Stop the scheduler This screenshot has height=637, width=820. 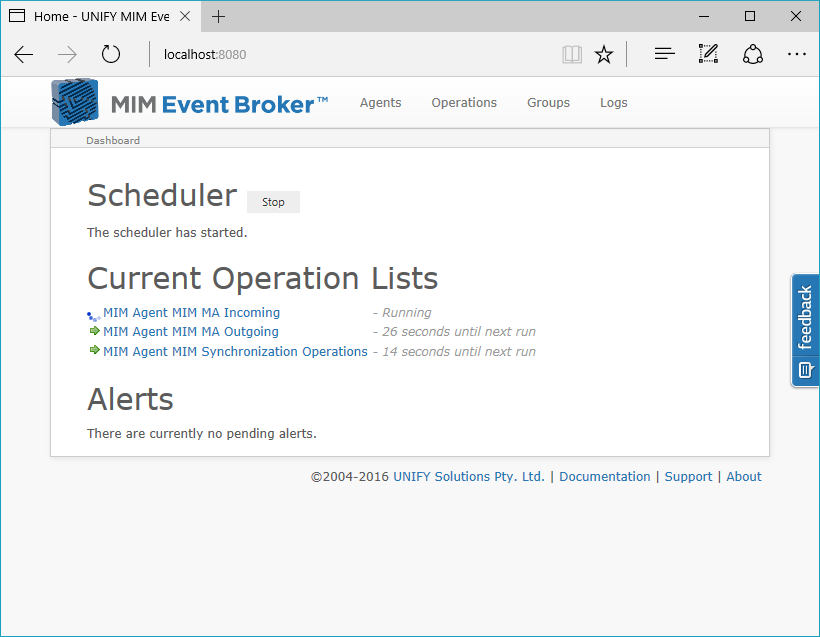click(273, 202)
